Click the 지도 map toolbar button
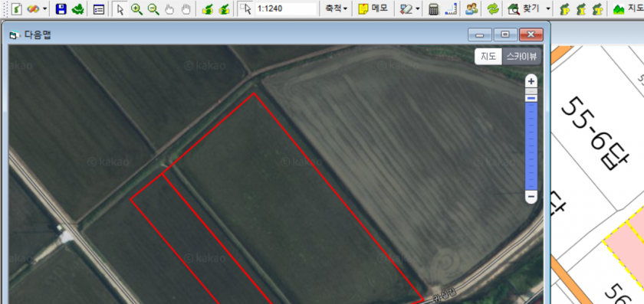 coord(628,8)
